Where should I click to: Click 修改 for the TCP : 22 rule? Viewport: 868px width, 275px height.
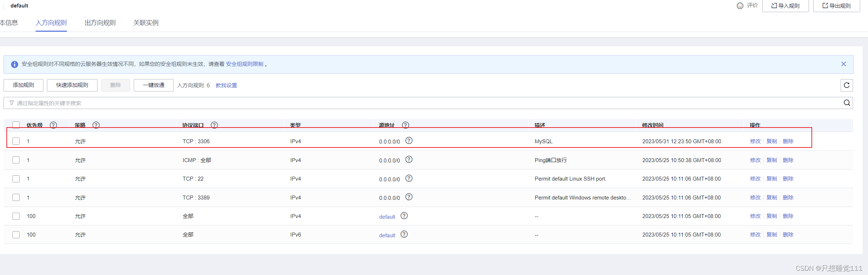(x=755, y=179)
